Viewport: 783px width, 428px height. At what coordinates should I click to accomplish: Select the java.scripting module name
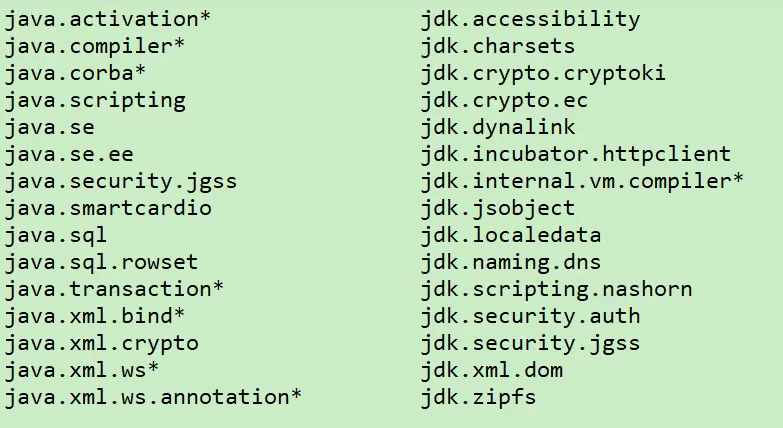(x=95, y=100)
